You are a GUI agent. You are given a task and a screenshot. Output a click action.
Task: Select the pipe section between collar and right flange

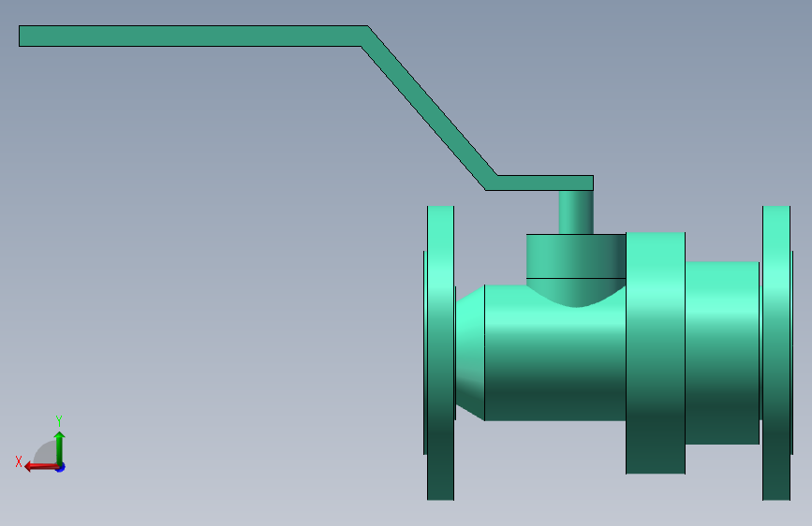point(722,353)
